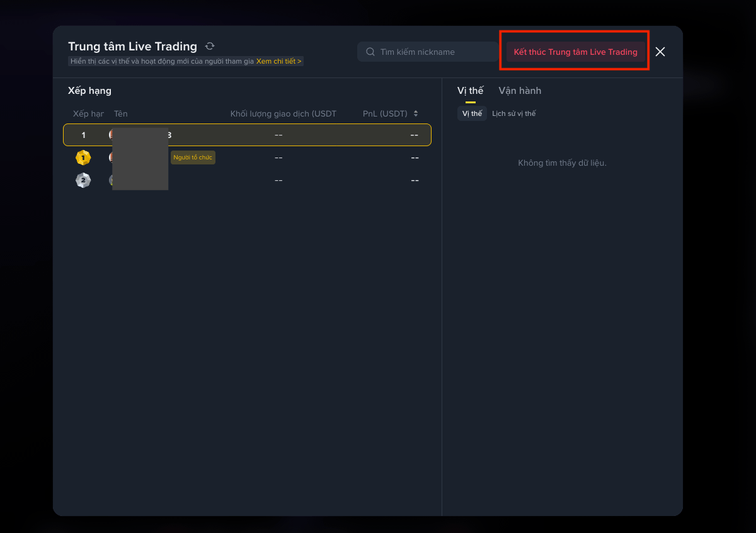The height and width of the screenshot is (533, 756).
Task: Select the Vị thế pill sub-tab
Action: pos(472,113)
